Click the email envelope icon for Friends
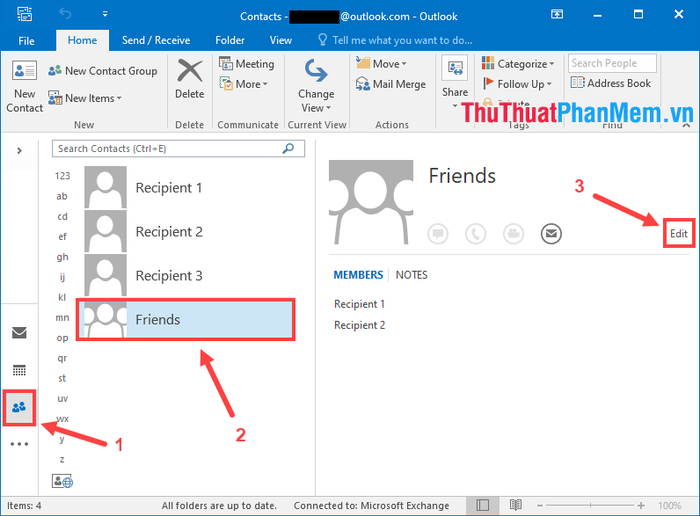 [x=550, y=233]
